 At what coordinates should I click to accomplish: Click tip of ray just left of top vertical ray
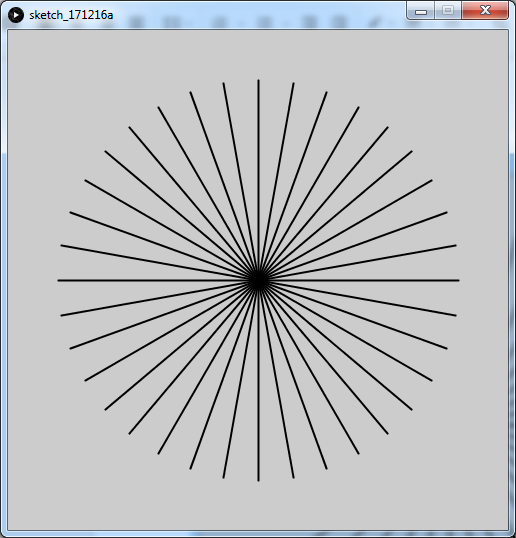[223, 84]
